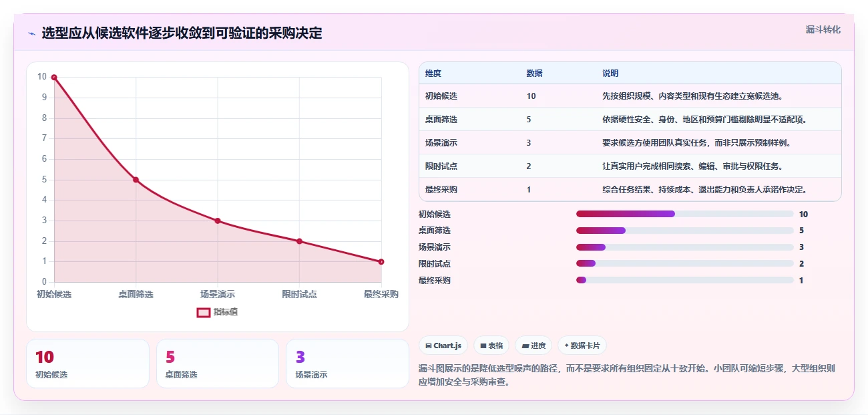Click the 数据 column header
The height and width of the screenshot is (415, 868).
[534, 74]
